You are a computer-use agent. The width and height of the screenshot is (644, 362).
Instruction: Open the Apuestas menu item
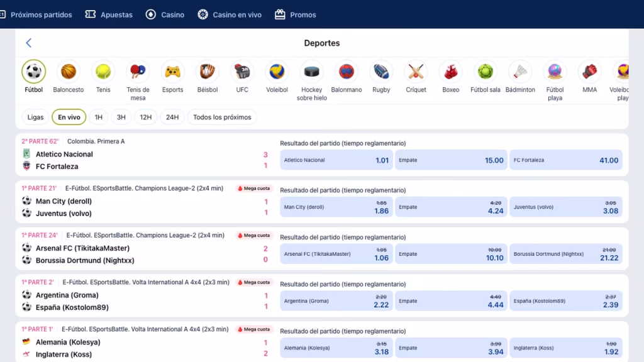point(116,15)
